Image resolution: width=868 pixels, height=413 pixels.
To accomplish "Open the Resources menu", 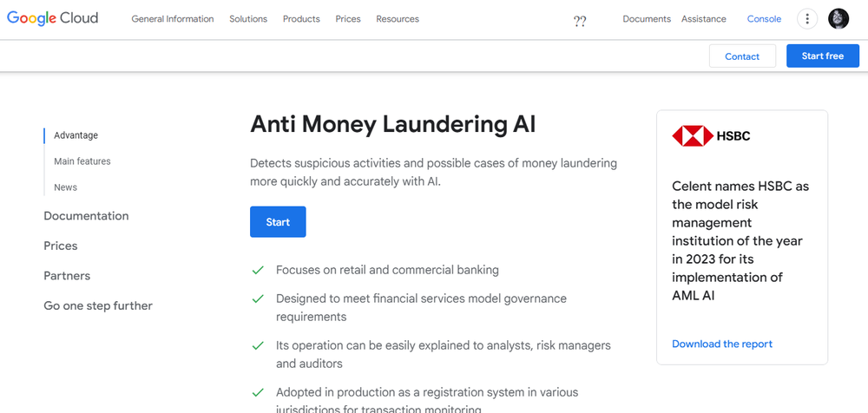I will point(398,19).
